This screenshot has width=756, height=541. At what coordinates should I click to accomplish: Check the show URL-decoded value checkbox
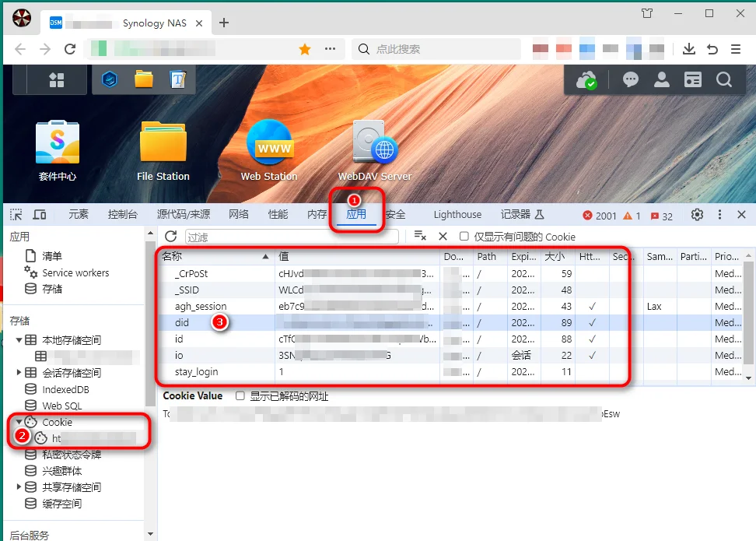240,396
